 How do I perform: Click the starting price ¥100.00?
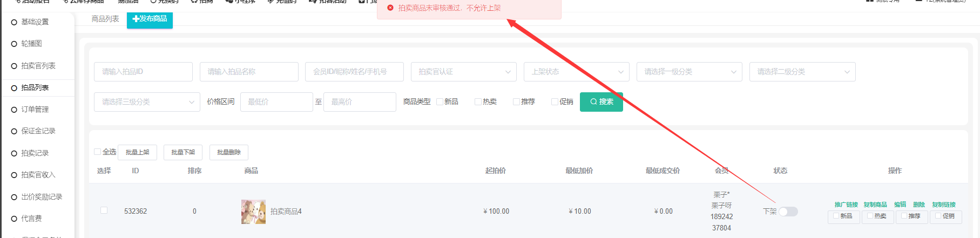point(496,212)
